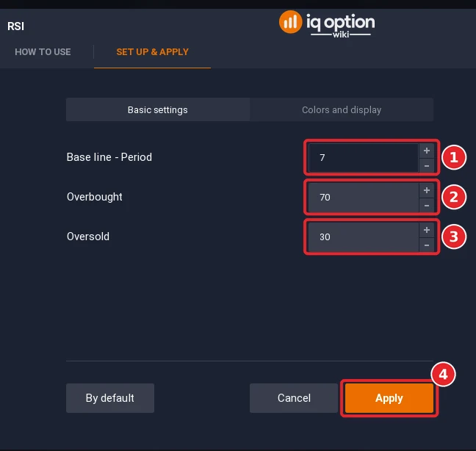
Task: Click the Overbought label
Action: pyautogui.click(x=95, y=197)
